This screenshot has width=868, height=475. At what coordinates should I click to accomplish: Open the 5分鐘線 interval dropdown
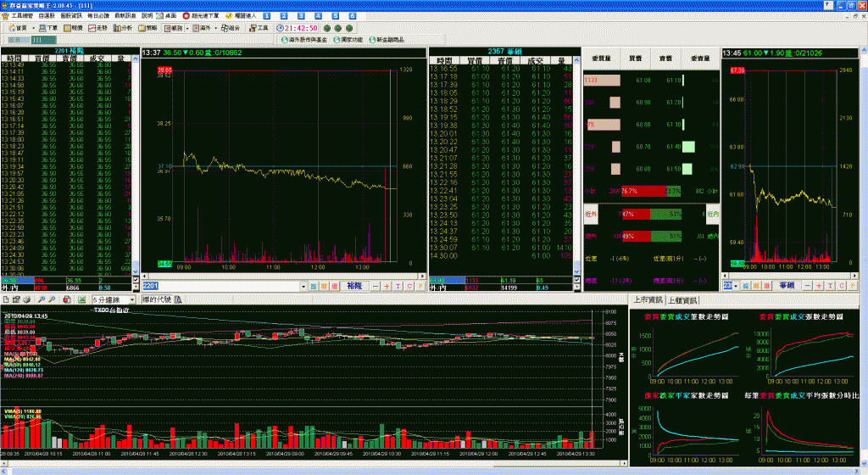point(131,299)
